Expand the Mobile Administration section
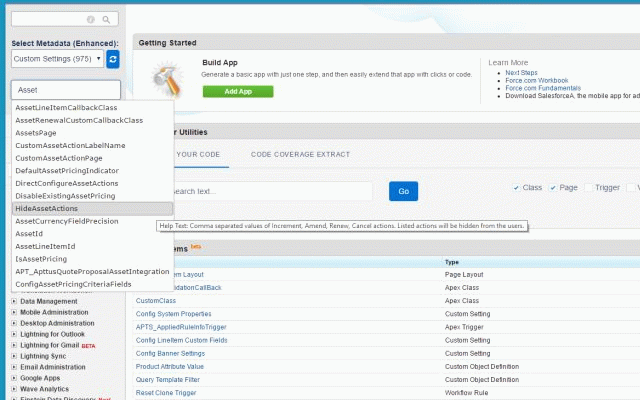 coord(14,311)
